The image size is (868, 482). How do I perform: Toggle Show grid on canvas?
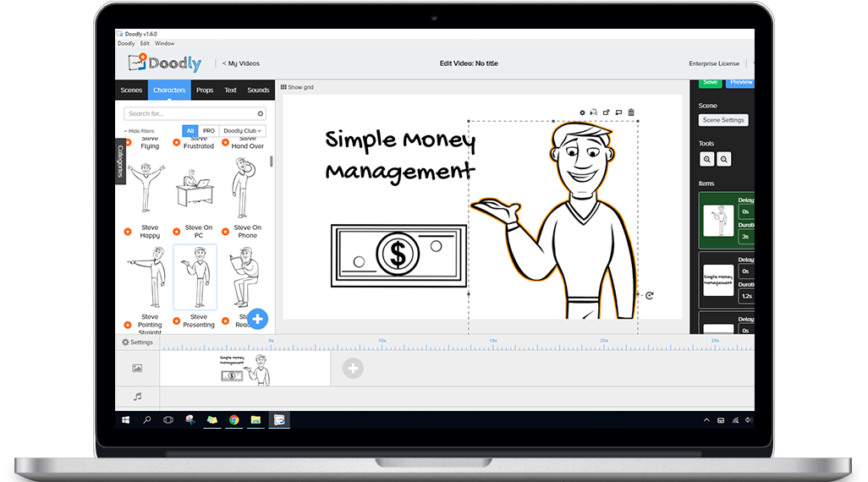coord(297,87)
